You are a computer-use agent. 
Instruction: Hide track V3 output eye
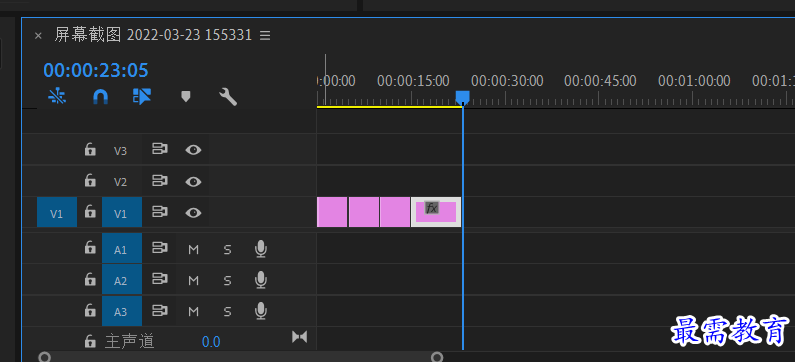point(193,150)
